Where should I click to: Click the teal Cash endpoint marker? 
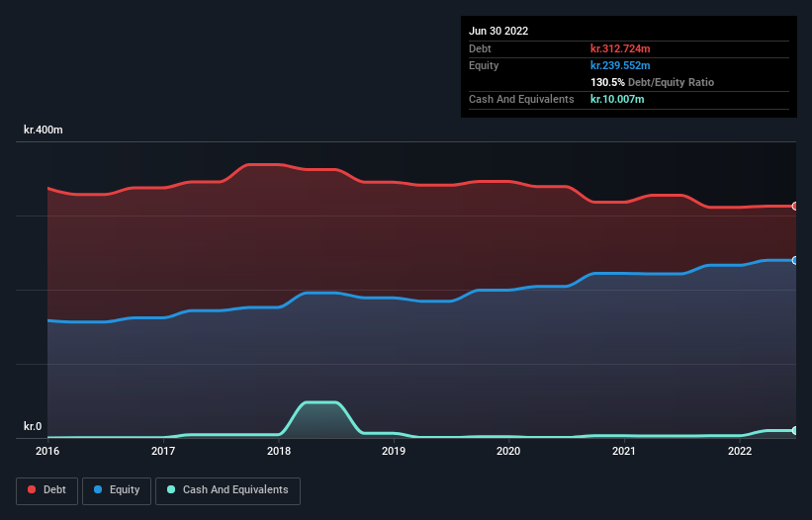click(795, 430)
